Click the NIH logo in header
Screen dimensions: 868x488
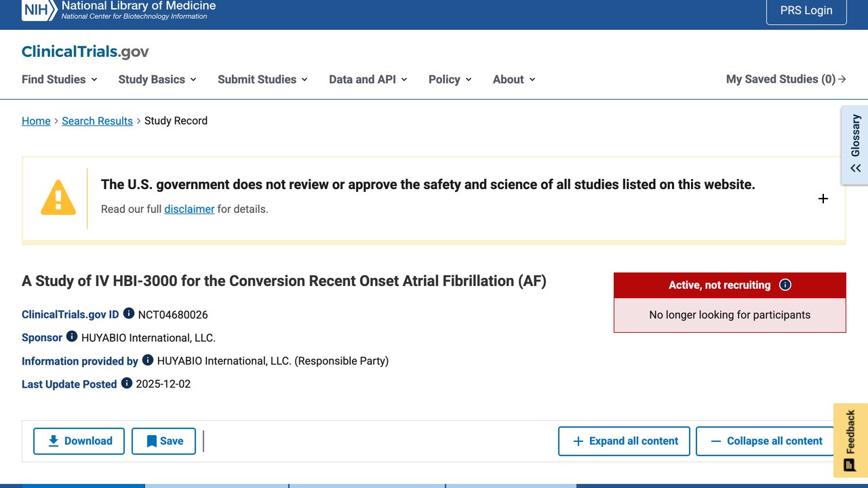click(39, 10)
